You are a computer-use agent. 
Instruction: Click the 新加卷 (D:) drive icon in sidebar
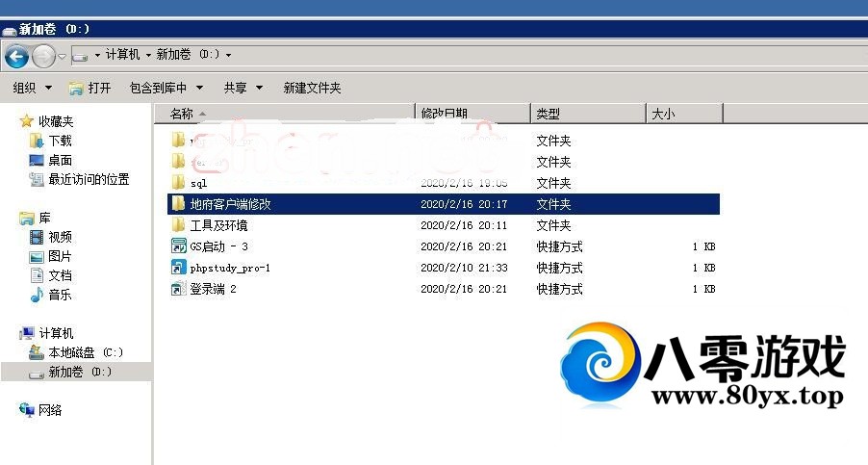point(37,375)
